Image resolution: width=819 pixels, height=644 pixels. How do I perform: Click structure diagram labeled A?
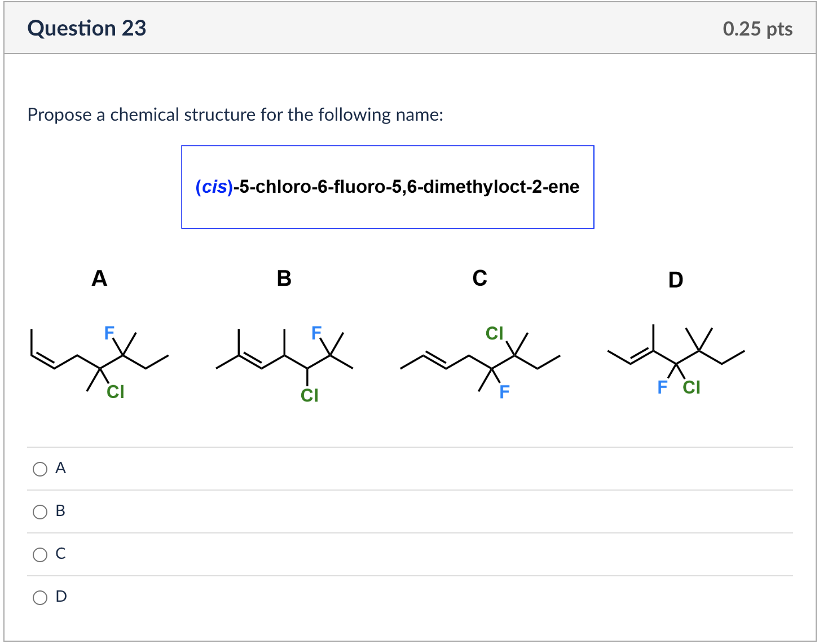pos(99,361)
